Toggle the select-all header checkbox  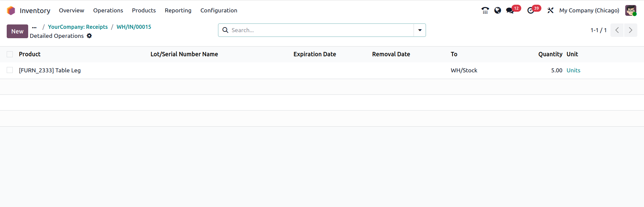[x=10, y=54]
